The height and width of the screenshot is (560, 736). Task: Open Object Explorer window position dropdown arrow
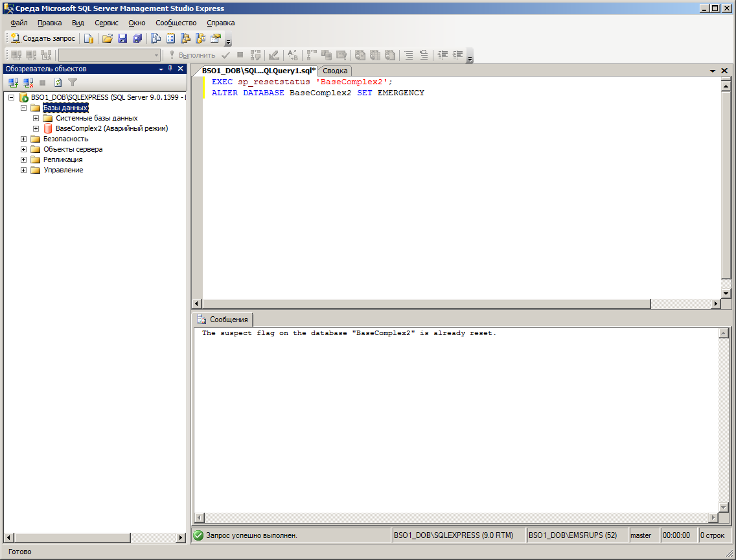pos(161,69)
